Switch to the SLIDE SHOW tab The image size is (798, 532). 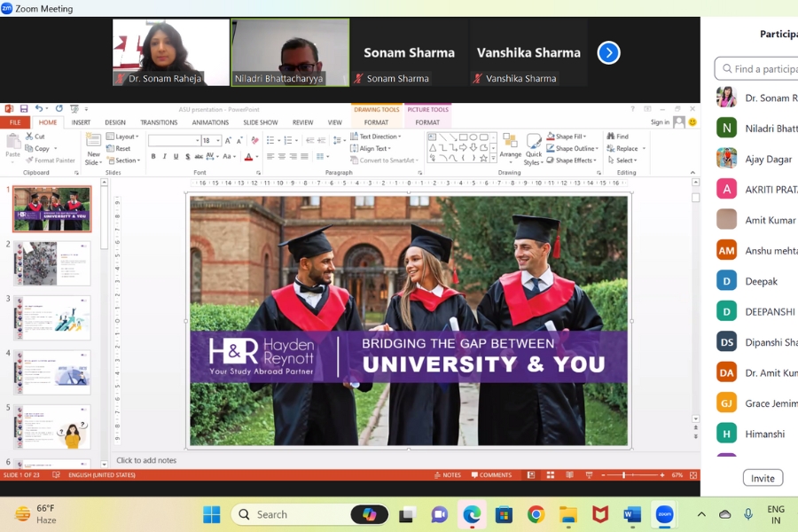261,122
